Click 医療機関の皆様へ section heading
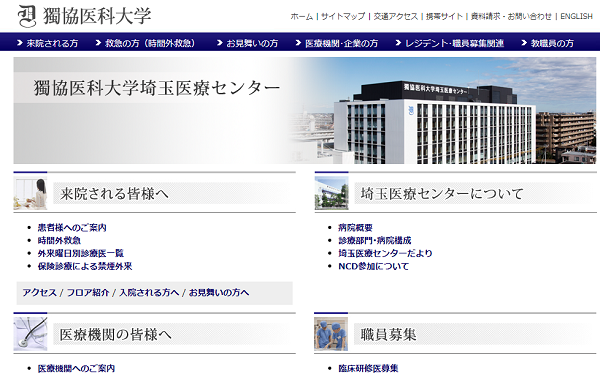 pos(116,335)
